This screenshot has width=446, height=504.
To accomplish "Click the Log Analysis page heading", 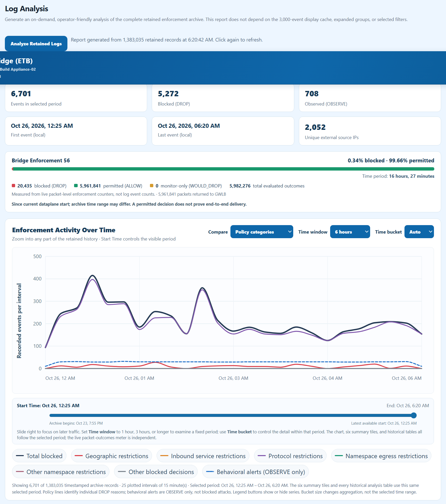I will [x=26, y=9].
